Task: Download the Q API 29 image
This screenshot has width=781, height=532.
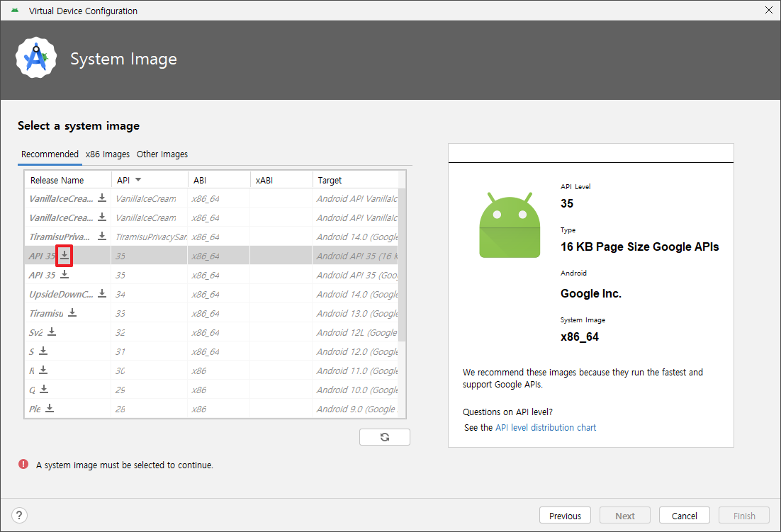Action: pyautogui.click(x=44, y=389)
